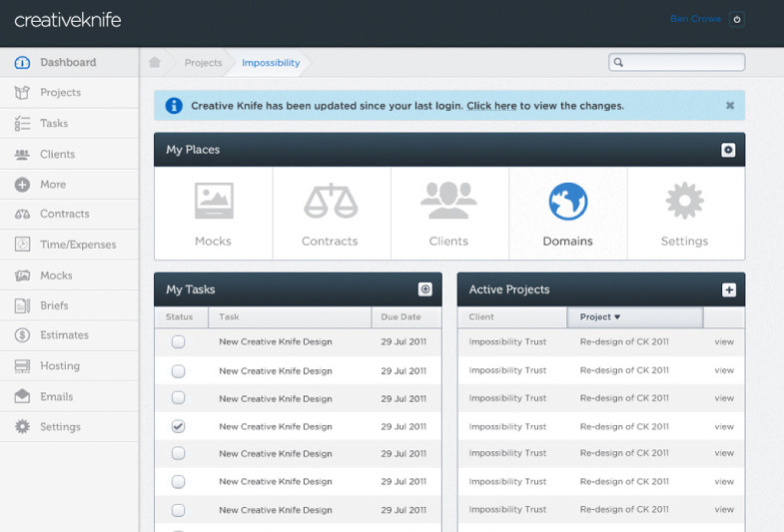Check the fifth task's status checkbox
Viewport: 784px width, 532px height.
point(178,453)
